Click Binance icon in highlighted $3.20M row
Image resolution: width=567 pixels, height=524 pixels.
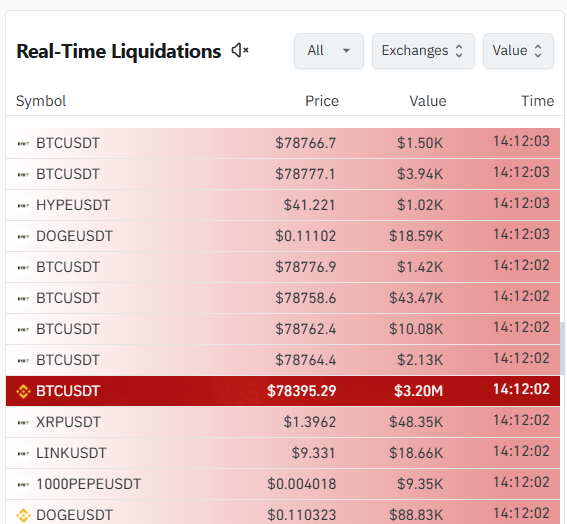[x=24, y=392]
